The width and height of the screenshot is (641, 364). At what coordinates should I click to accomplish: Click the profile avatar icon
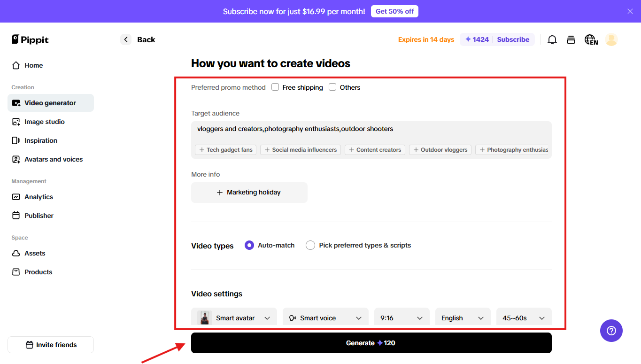click(611, 39)
